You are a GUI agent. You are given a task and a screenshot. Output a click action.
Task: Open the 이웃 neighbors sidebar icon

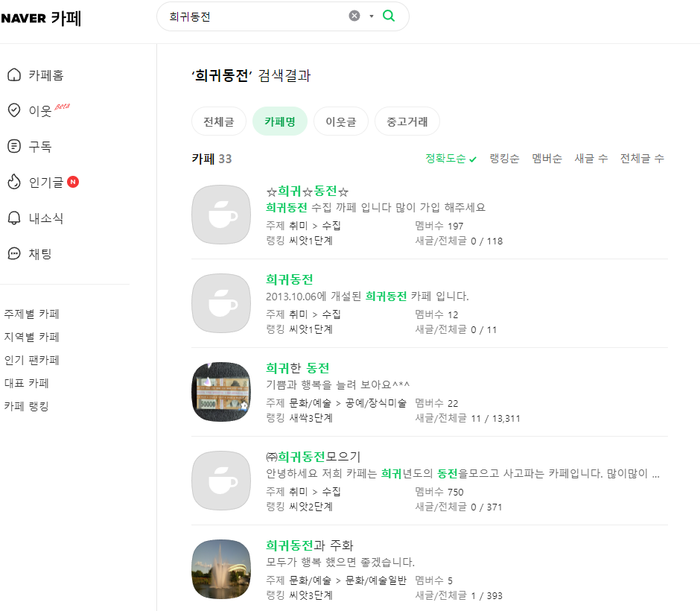[x=13, y=110]
